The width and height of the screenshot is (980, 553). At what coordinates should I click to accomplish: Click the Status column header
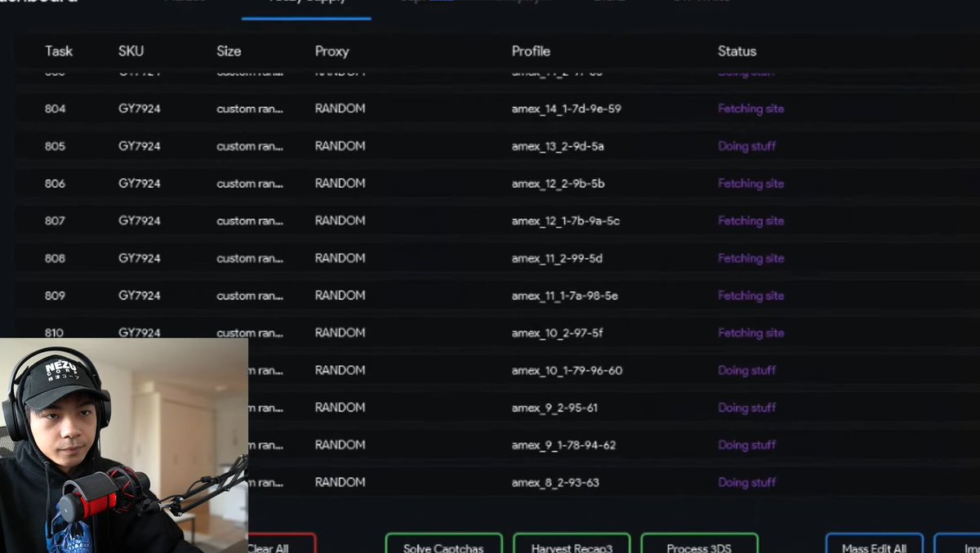pos(737,51)
